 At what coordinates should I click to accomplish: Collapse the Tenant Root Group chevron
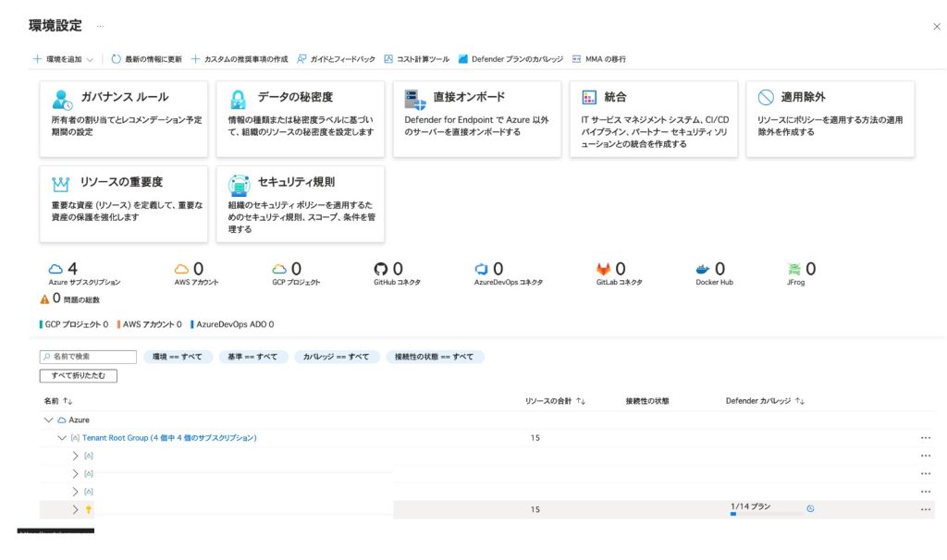pos(62,438)
